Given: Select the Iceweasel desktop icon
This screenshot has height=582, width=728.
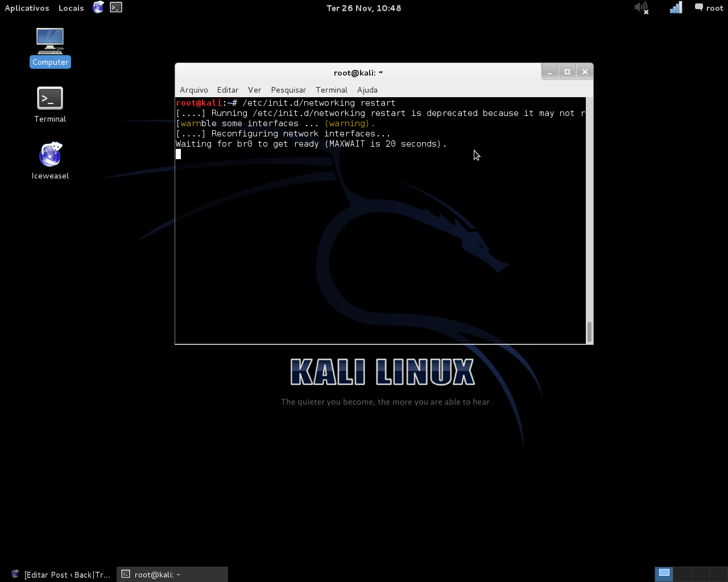Looking at the screenshot, I should [50, 161].
